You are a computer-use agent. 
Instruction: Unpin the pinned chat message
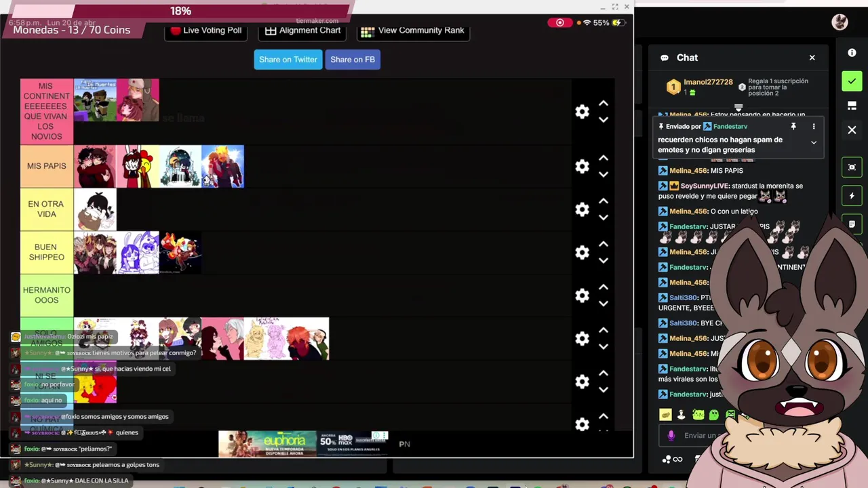pos(793,126)
